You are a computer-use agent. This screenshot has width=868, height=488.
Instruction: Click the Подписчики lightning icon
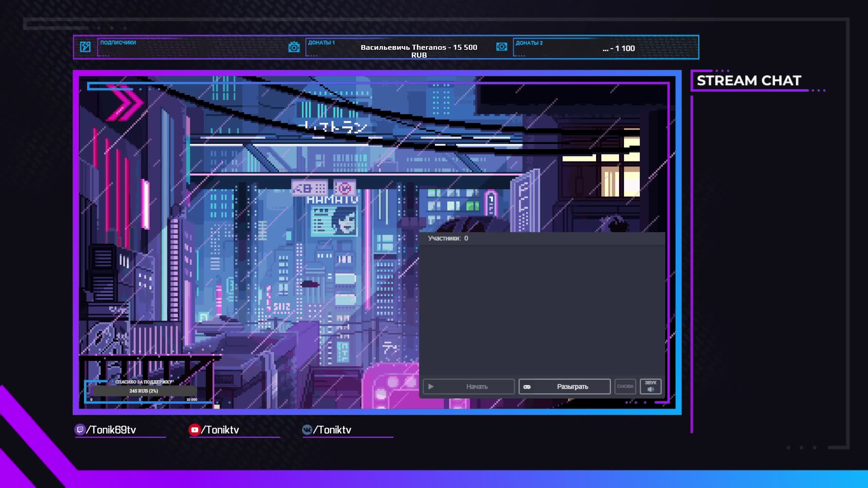click(85, 47)
